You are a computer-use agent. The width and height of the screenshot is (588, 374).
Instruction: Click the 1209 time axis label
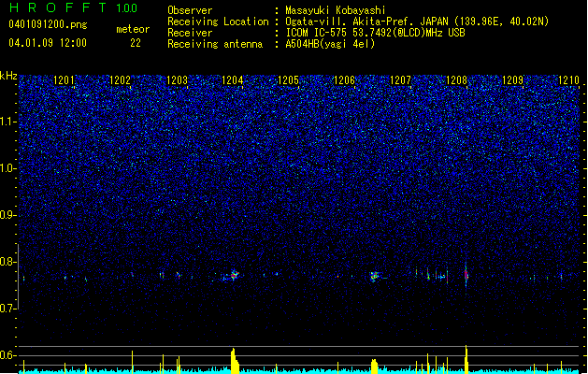[512, 79]
